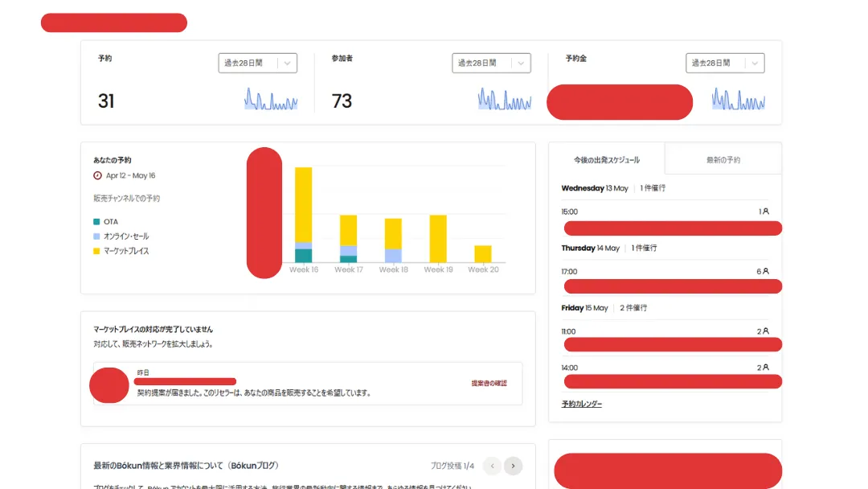This screenshot has height=489, width=868.
Task: Switch to the 最新の予約 tab
Action: 723,159
